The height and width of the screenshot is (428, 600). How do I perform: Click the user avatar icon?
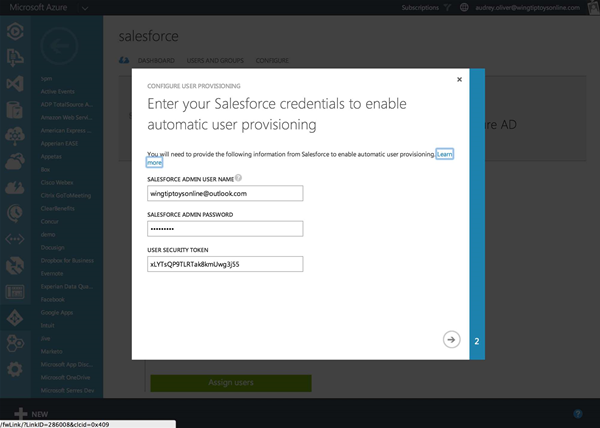point(594,8)
